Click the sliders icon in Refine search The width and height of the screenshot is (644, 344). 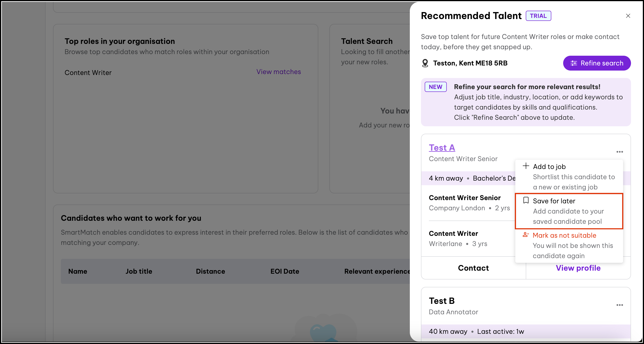point(574,63)
